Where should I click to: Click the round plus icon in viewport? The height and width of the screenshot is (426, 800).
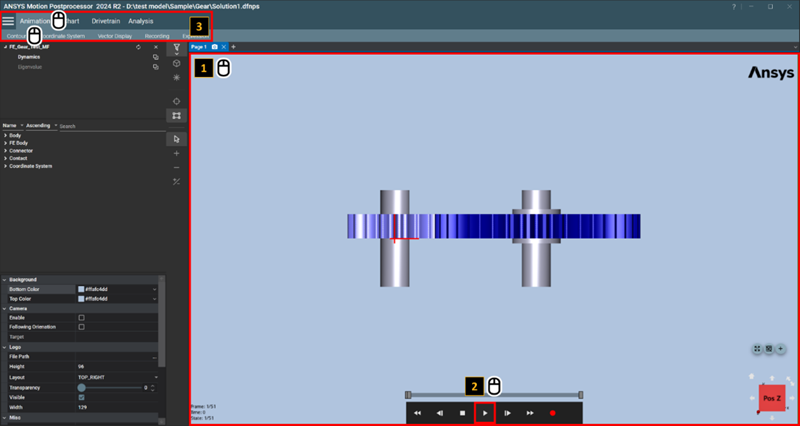coord(781,349)
